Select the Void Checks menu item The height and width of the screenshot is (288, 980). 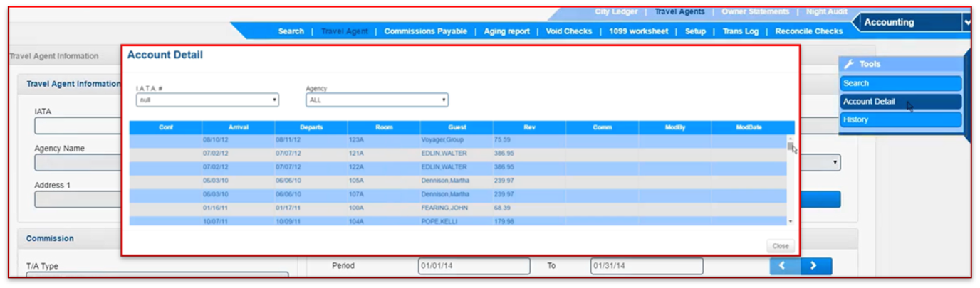click(568, 31)
